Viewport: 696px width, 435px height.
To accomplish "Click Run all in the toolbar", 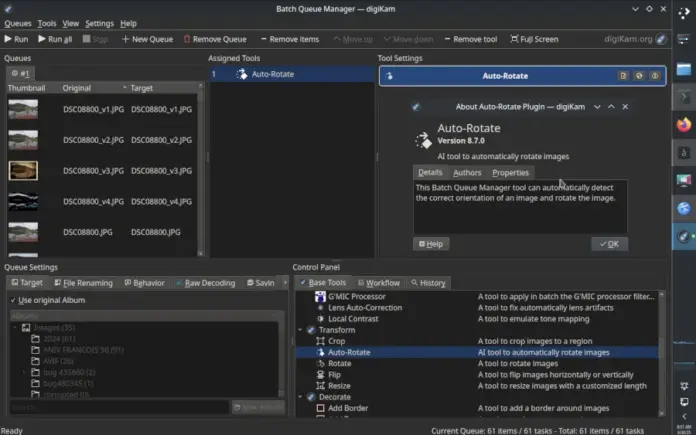I will (x=55, y=39).
